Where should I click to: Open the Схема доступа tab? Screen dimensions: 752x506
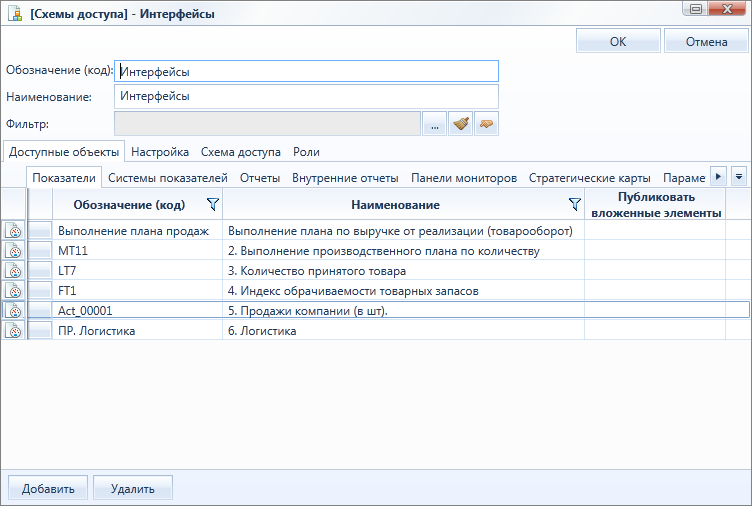click(241, 152)
